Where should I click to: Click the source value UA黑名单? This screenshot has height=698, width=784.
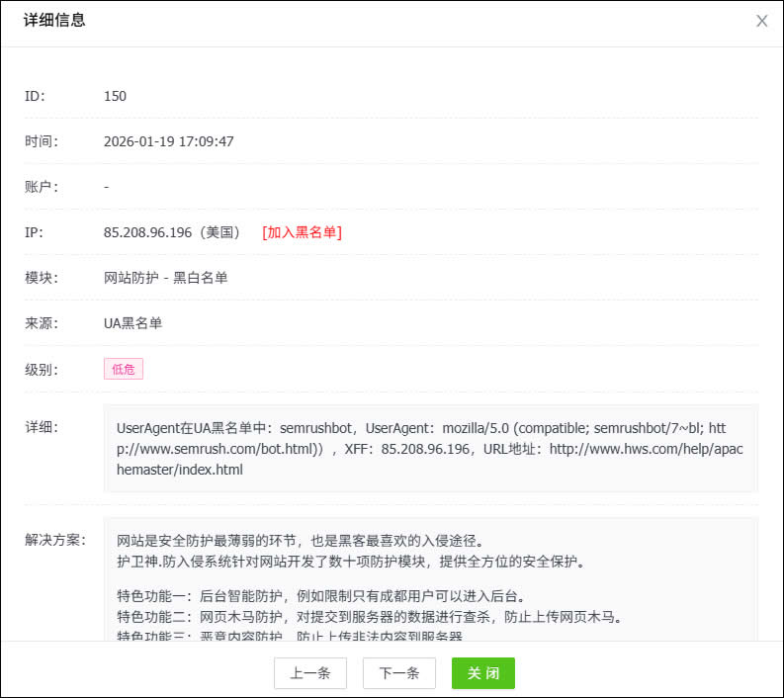133,323
